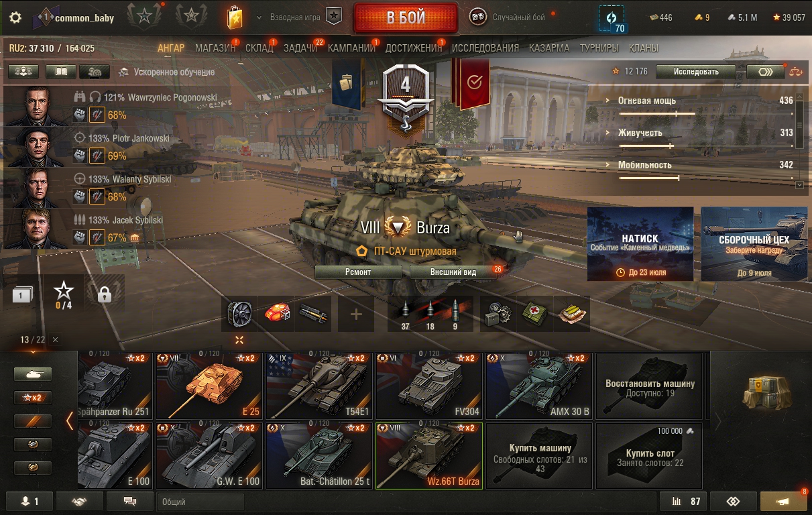
Task: Toggle the x2 bonus filter
Action: [x=33, y=398]
